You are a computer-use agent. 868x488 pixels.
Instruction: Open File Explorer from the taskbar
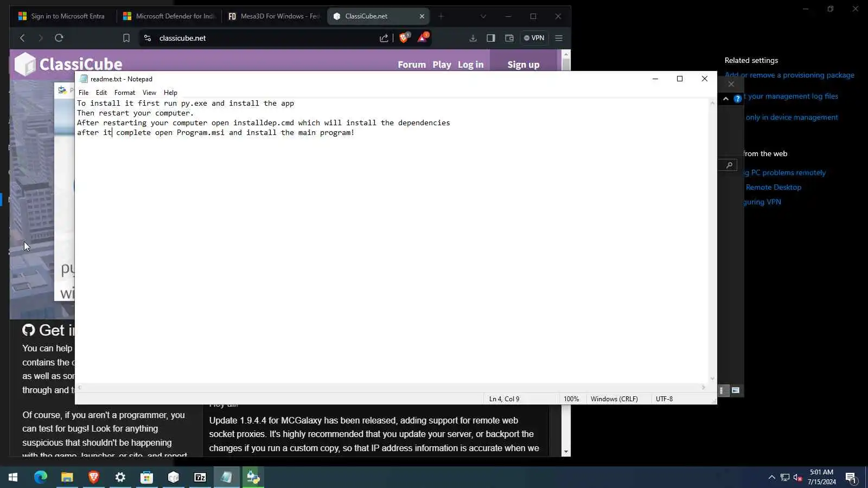(67, 477)
